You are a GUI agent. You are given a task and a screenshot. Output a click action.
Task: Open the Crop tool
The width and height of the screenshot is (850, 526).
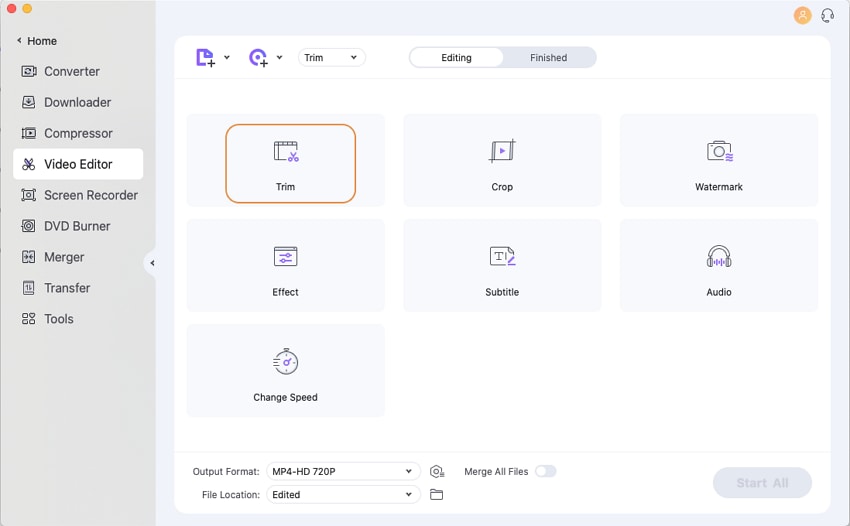click(502, 152)
